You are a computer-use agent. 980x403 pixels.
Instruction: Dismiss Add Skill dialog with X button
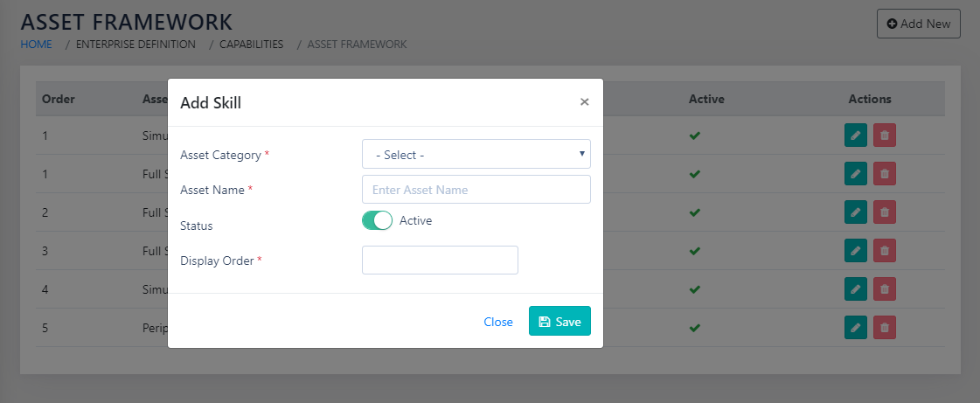coord(584,102)
